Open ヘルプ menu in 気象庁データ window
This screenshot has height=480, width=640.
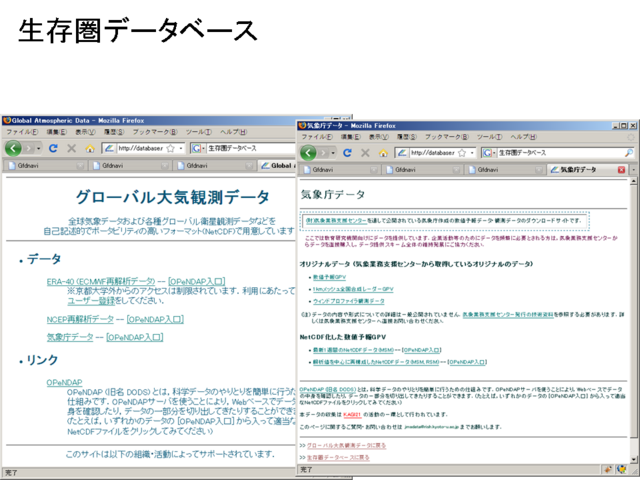pyautogui.click(x=524, y=137)
